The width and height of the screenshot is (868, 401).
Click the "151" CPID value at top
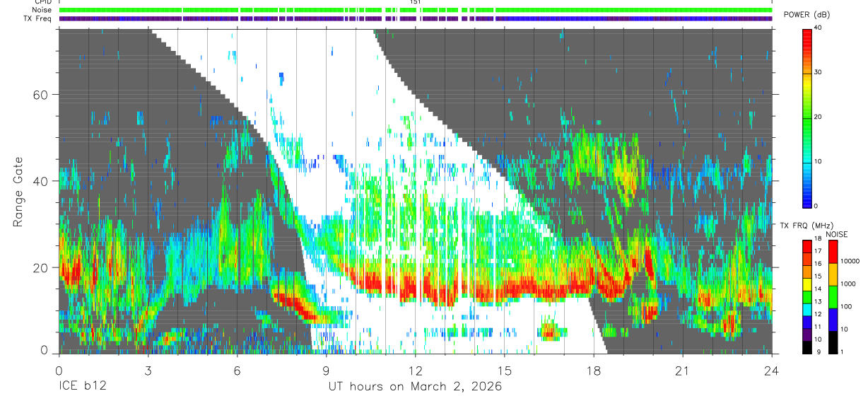pyautogui.click(x=415, y=2)
